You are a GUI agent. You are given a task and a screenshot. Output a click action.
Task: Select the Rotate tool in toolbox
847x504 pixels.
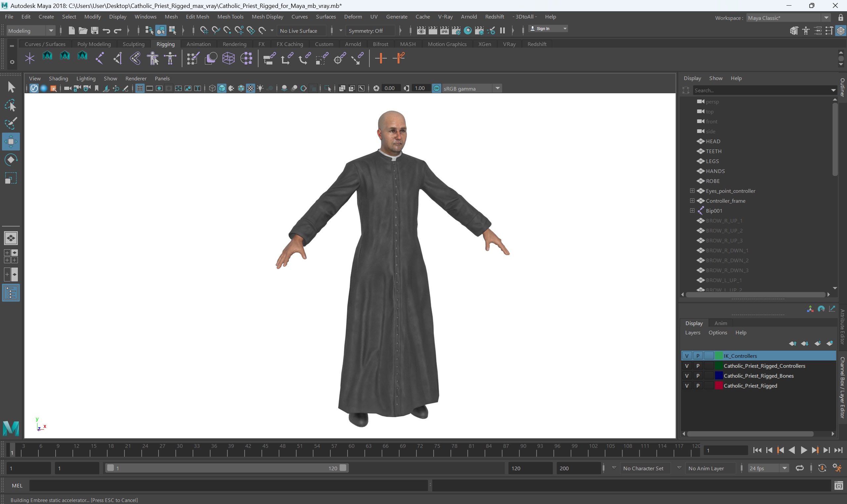click(11, 160)
